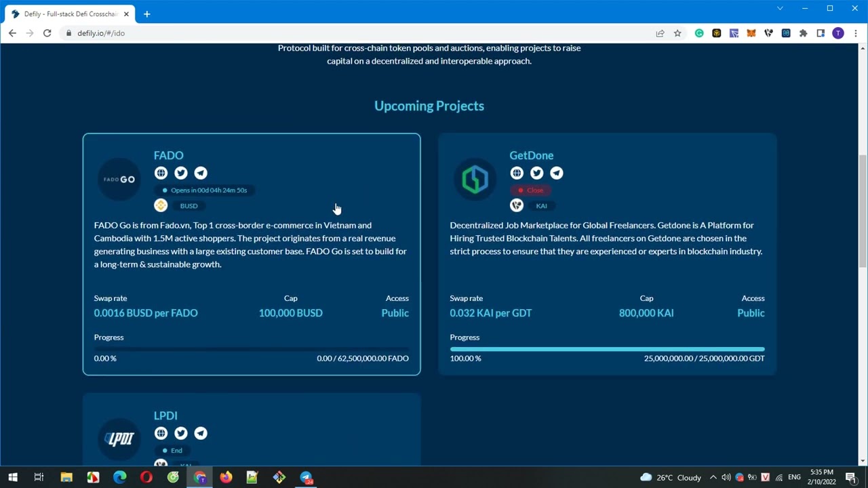Click the GetDone project logo

475,180
